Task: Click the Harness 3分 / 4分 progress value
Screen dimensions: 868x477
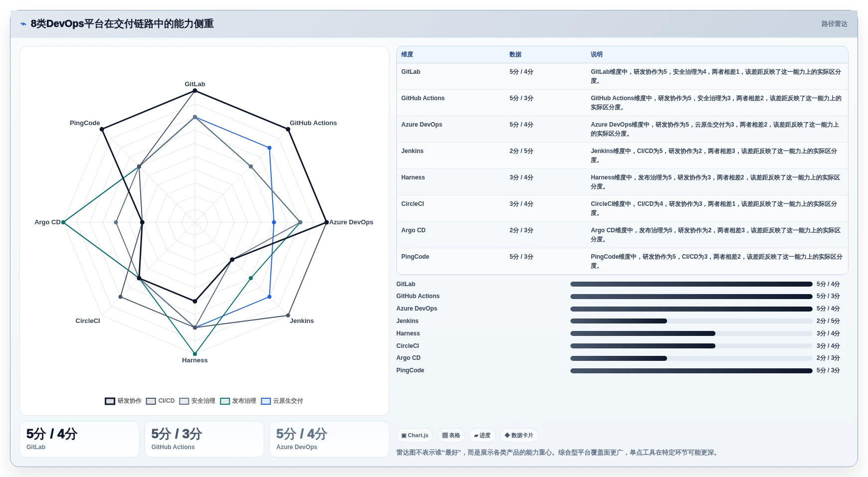Action: 828,333
